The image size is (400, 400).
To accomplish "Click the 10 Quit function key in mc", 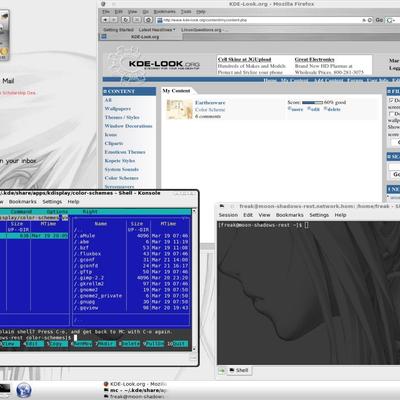I will [178, 344].
